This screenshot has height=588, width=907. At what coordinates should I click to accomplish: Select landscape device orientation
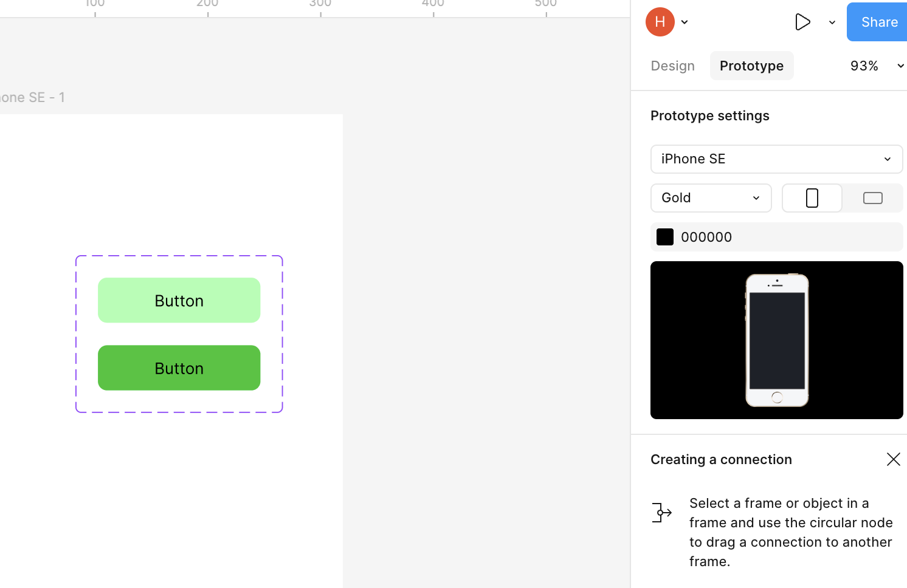tap(872, 198)
